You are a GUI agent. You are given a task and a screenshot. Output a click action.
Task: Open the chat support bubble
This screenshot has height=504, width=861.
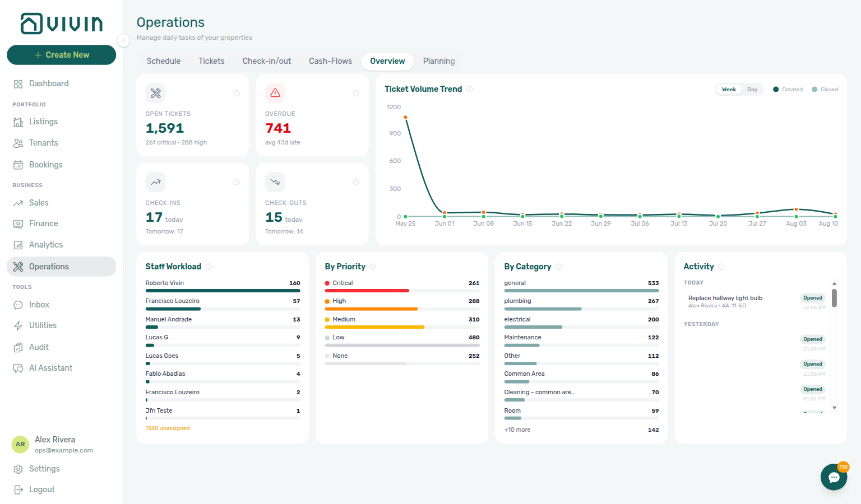point(834,477)
